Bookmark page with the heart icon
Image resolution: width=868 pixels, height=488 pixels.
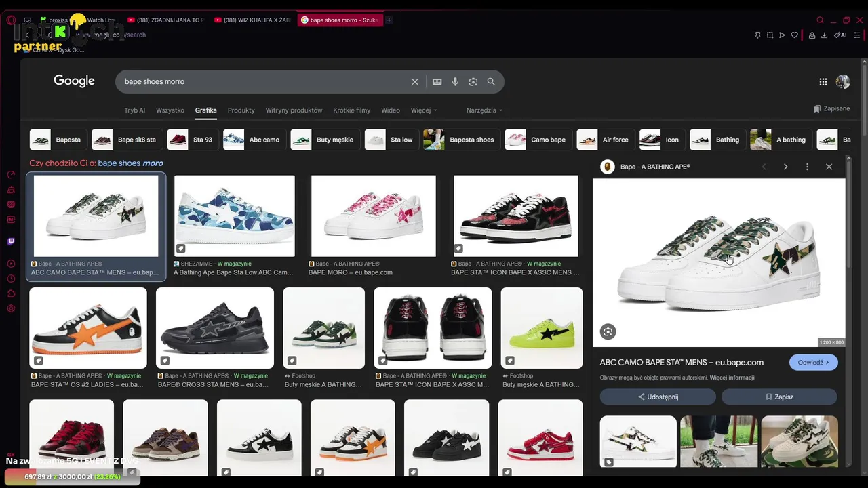(794, 35)
